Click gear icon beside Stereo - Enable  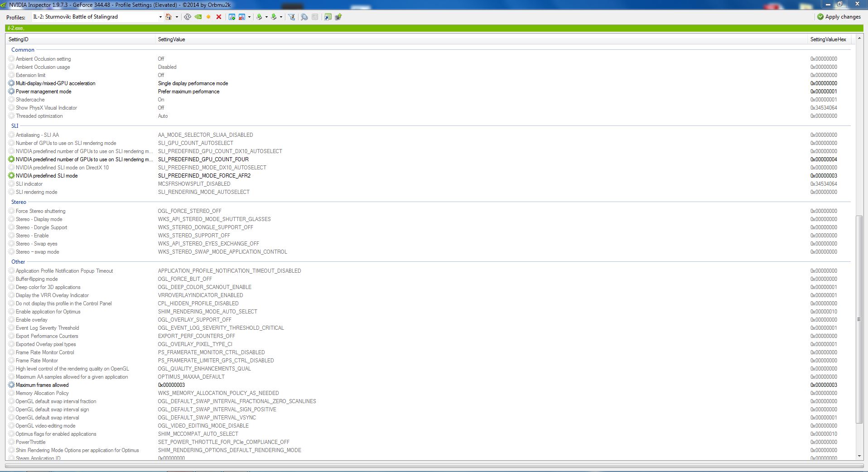tap(11, 236)
